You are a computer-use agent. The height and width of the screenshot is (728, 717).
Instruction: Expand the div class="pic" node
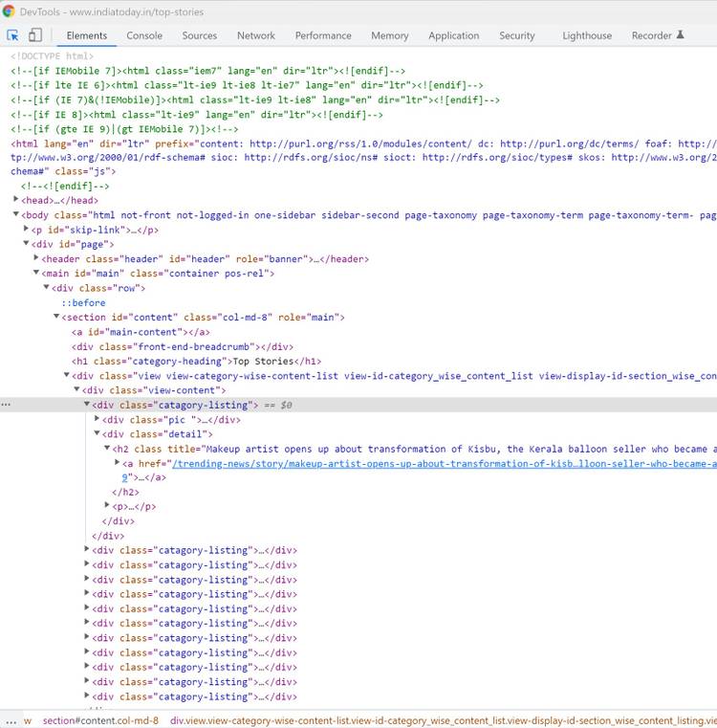click(97, 419)
